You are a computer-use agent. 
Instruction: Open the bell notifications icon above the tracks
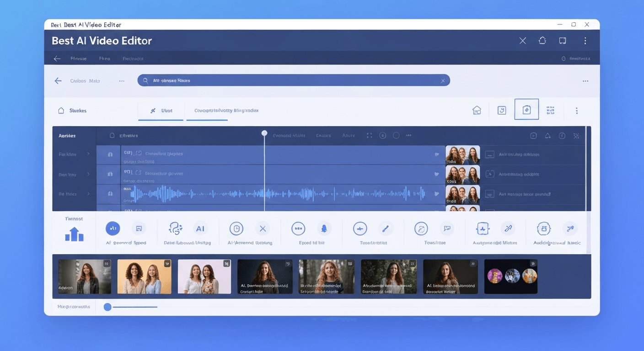click(x=548, y=135)
